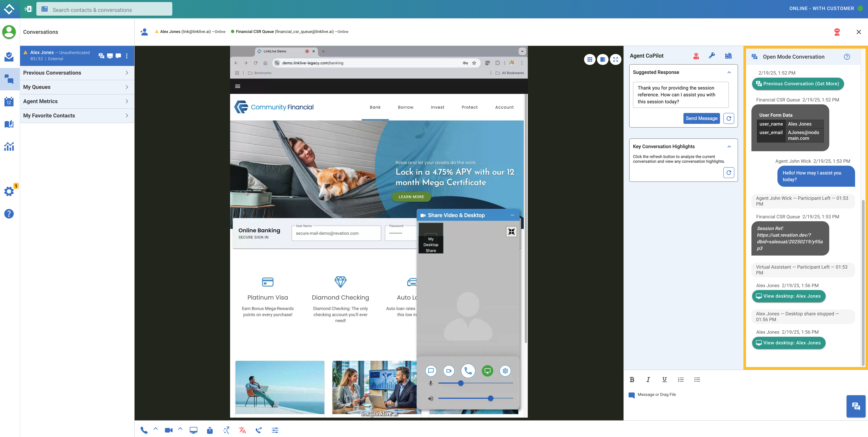Viewport: 868px width, 437px height.
Task: Toggle the camera in video panel
Action: coord(449,371)
